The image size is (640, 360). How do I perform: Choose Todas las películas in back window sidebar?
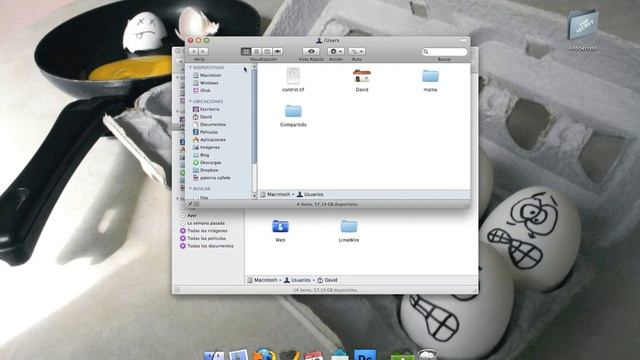click(203, 238)
